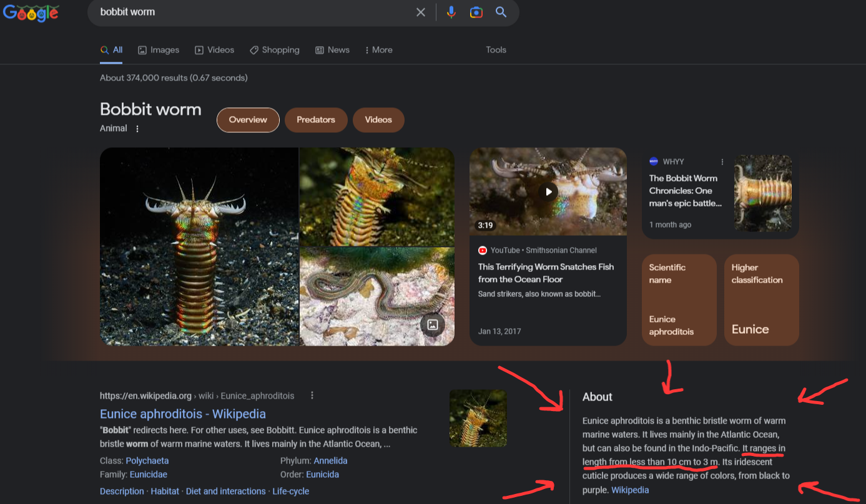
Task: Start voice search with the microphone icon
Action: point(451,12)
